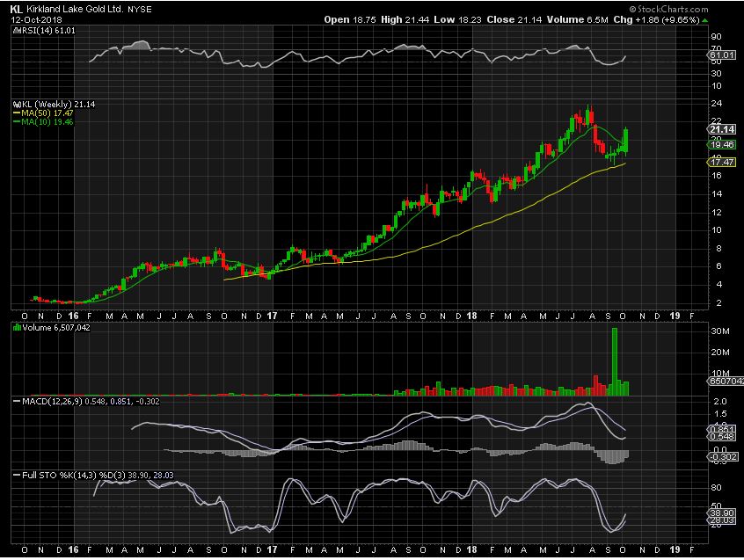Screen dimensions: 744x560
Task: Open the StockCharts.com watermark link
Action: pyautogui.click(x=668, y=9)
